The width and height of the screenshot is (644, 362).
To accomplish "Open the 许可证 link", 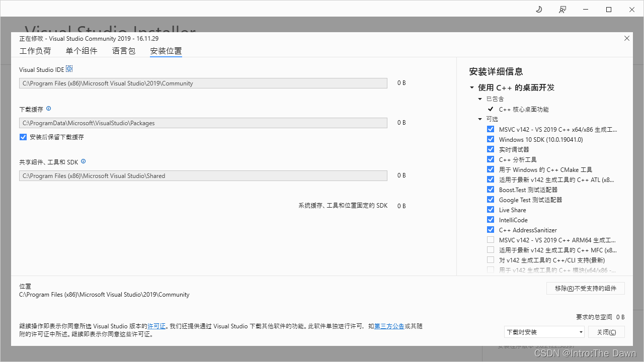I will (156, 326).
